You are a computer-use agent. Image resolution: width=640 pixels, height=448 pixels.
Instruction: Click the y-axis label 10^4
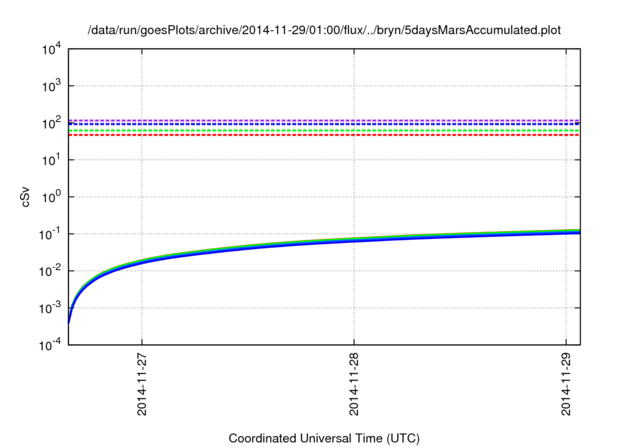coord(51,49)
